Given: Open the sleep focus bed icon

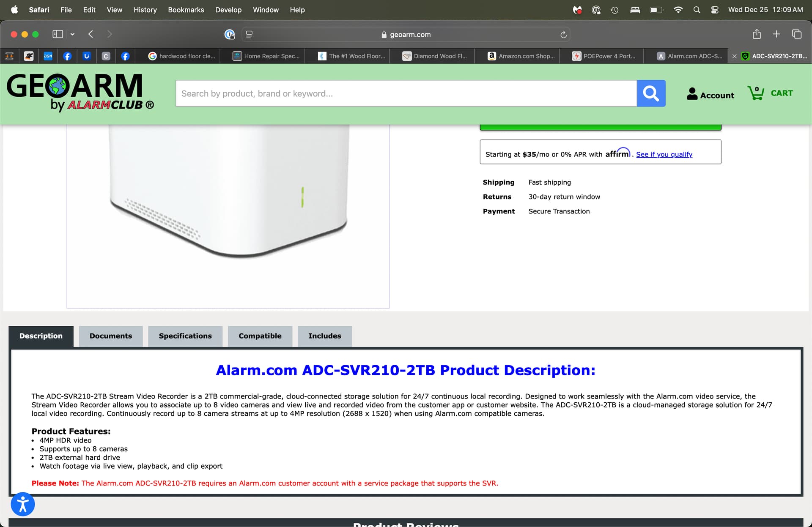Looking at the screenshot, I should coord(635,10).
